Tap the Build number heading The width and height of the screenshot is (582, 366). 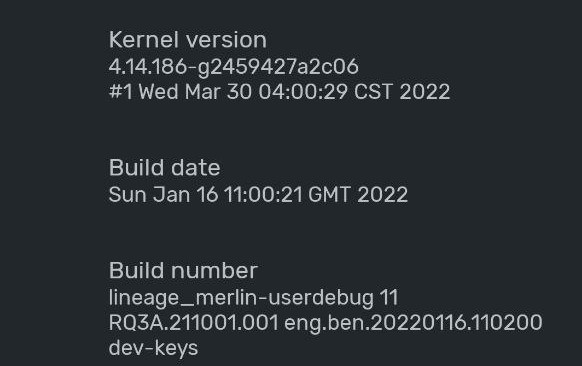183,270
